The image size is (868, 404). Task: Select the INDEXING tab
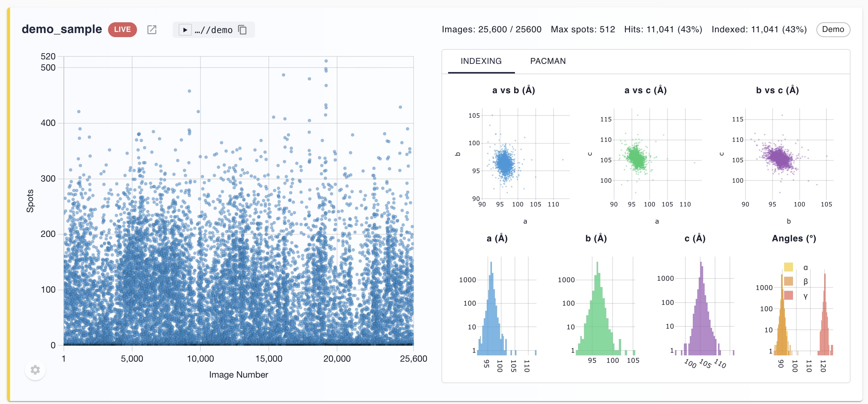click(481, 61)
